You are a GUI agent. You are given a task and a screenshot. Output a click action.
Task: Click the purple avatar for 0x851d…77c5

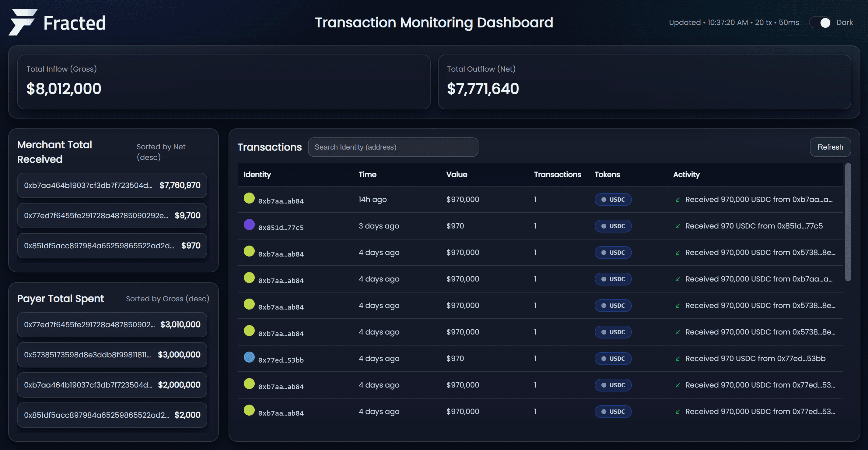point(249,225)
